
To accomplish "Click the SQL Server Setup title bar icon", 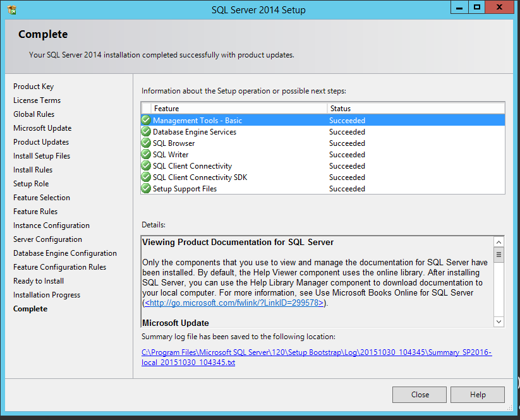I will (x=11, y=10).
